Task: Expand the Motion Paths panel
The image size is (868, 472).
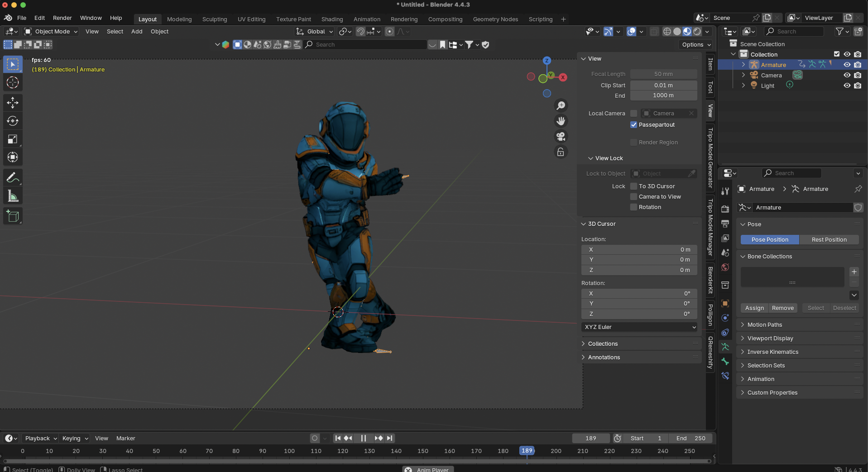Action: tap(764, 325)
